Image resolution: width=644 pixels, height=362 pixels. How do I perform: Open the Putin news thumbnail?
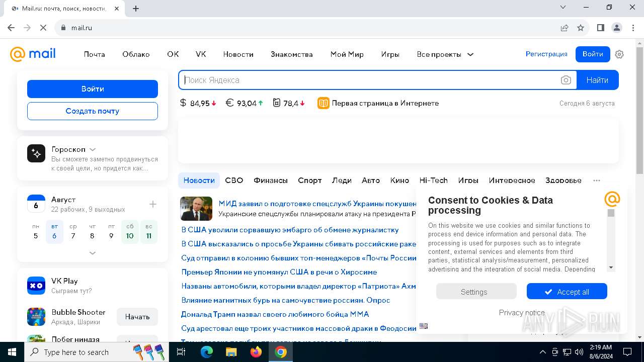point(196,209)
